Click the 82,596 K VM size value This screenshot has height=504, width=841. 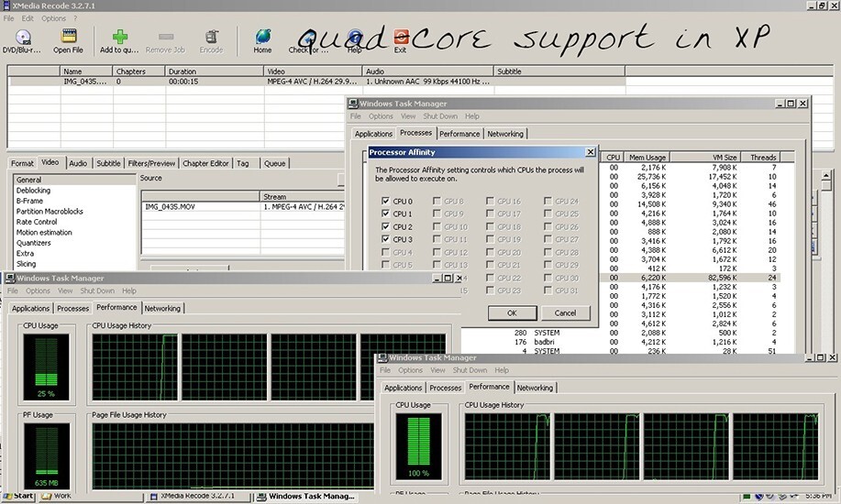click(722, 278)
